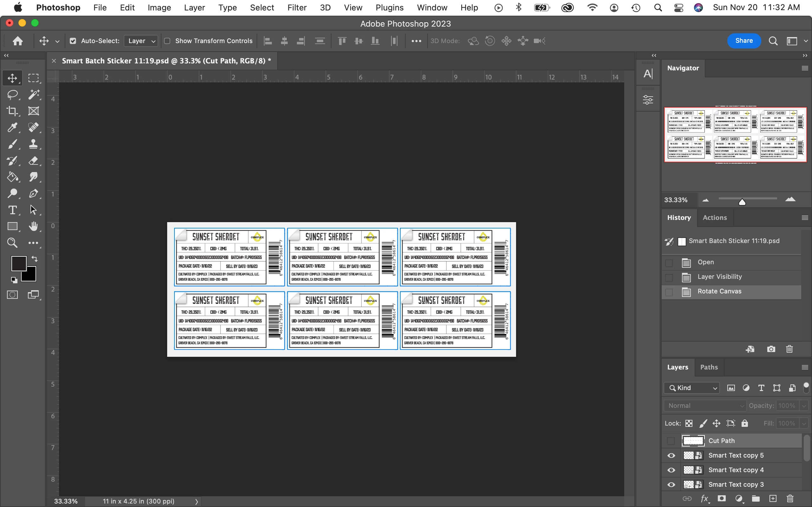Open the Auto-Select Layer dropdown
Screen dimensions: 812x507
[141, 41]
